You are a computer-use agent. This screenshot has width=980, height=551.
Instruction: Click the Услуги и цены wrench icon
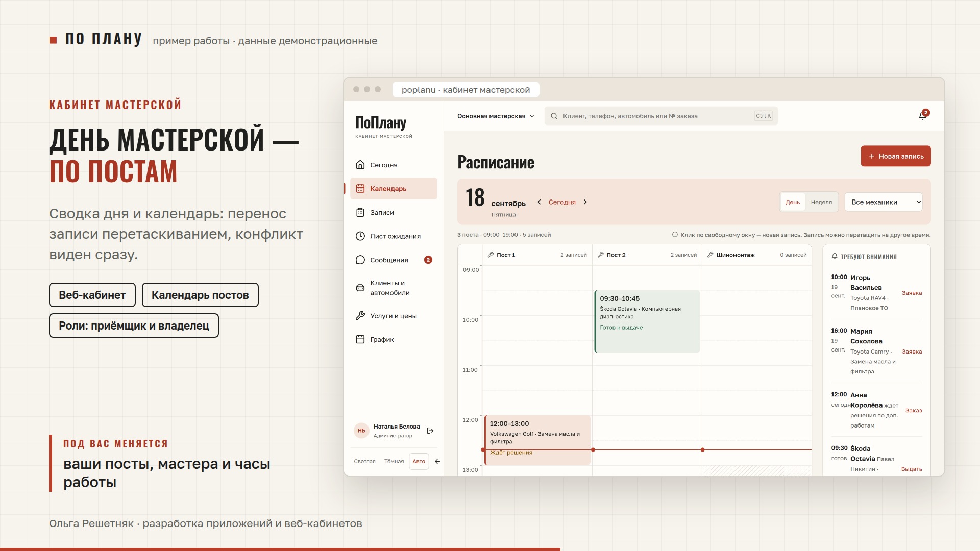[x=360, y=316]
